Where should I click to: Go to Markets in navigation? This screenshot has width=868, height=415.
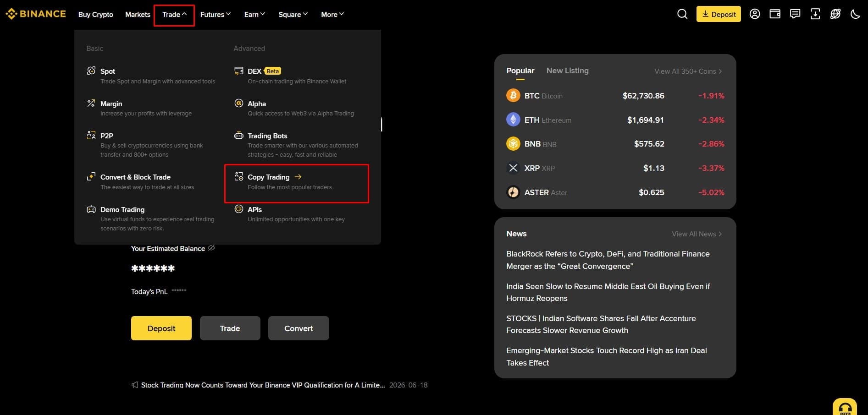[138, 15]
